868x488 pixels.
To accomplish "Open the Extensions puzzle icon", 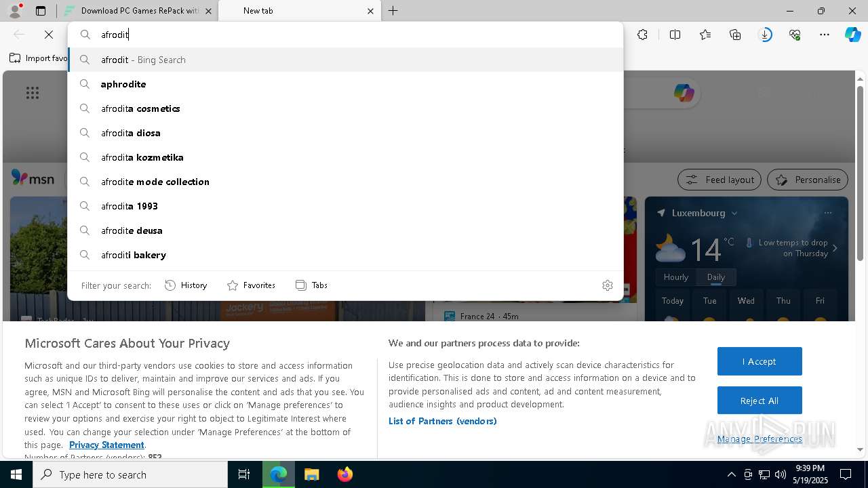I will click(642, 35).
